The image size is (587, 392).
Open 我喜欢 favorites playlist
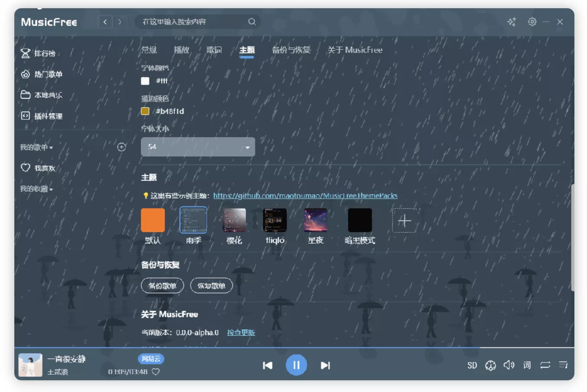pos(38,168)
